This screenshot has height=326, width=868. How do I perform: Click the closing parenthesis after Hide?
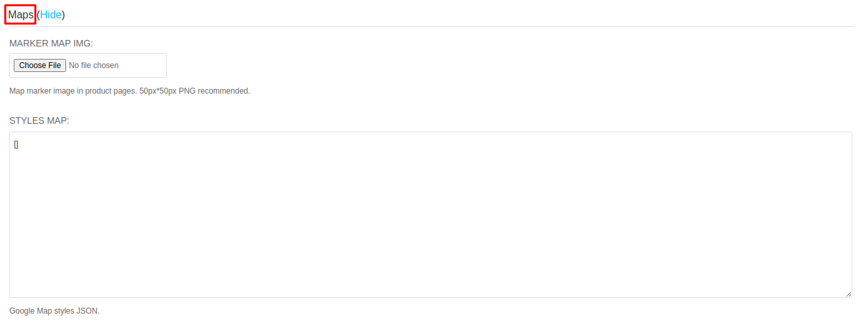[63, 14]
